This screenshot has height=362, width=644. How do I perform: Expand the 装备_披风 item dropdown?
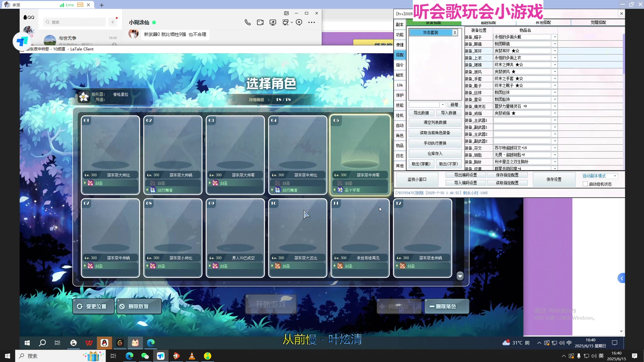pos(555,72)
